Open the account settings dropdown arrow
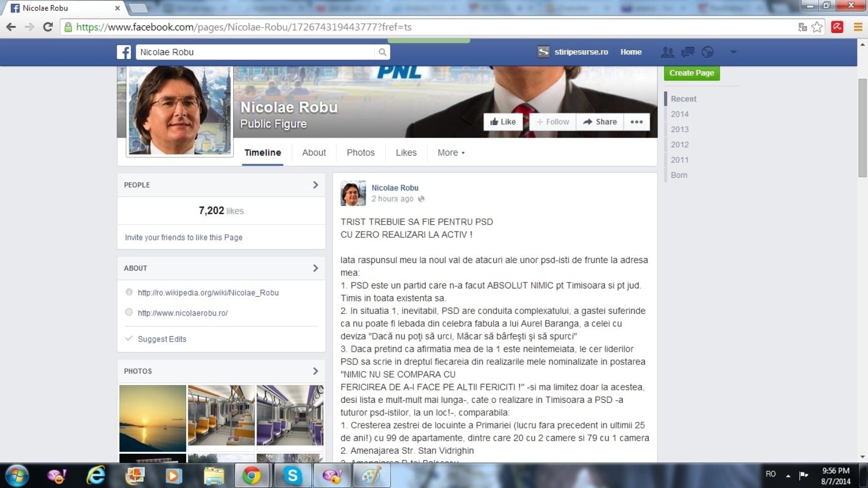868x488 pixels. pyautogui.click(x=733, y=52)
